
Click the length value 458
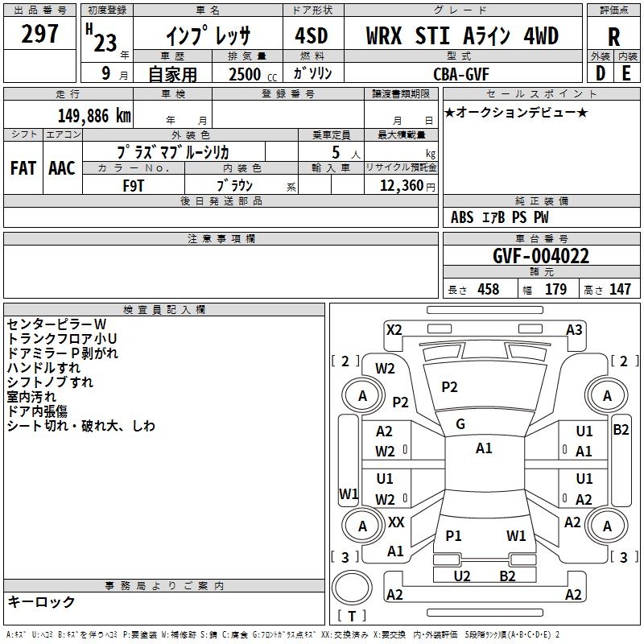489,290
